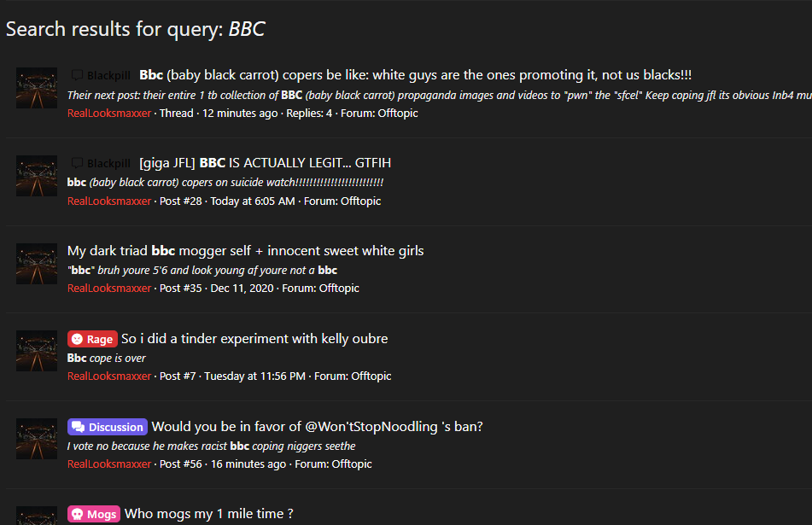This screenshot has width=812, height=525.
Task: Click the avatar beside the Rage result
Action: coord(37,351)
